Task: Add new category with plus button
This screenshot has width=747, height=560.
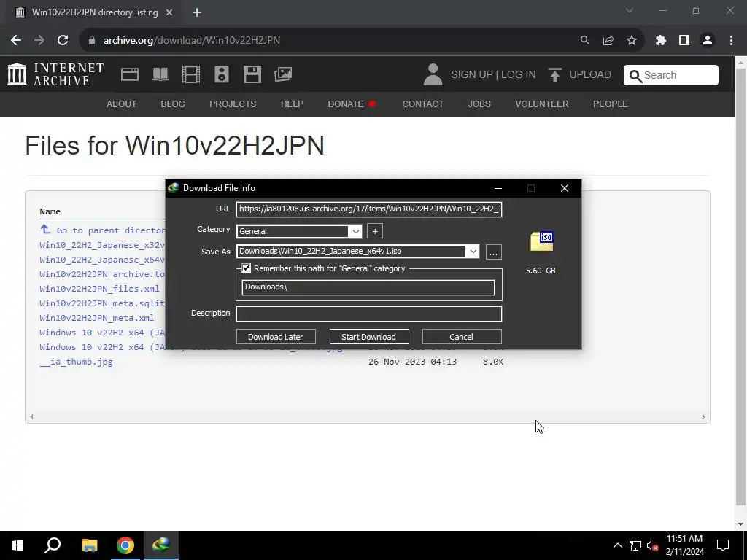Action: click(x=375, y=231)
